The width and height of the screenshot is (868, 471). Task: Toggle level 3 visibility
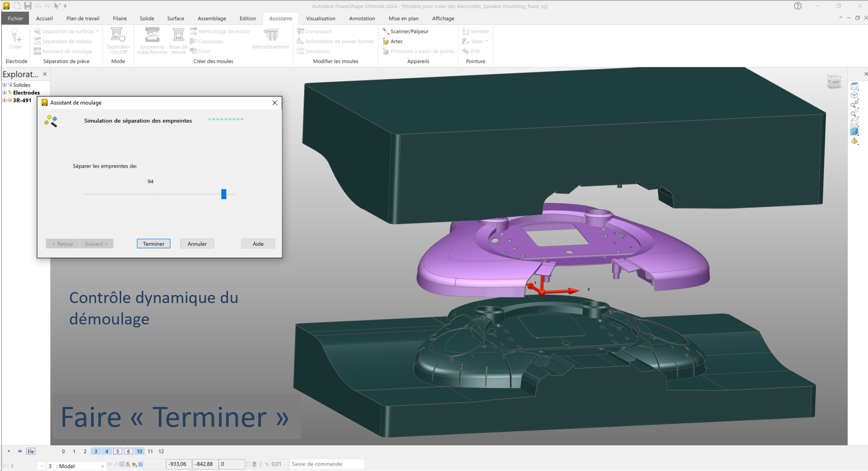96,451
